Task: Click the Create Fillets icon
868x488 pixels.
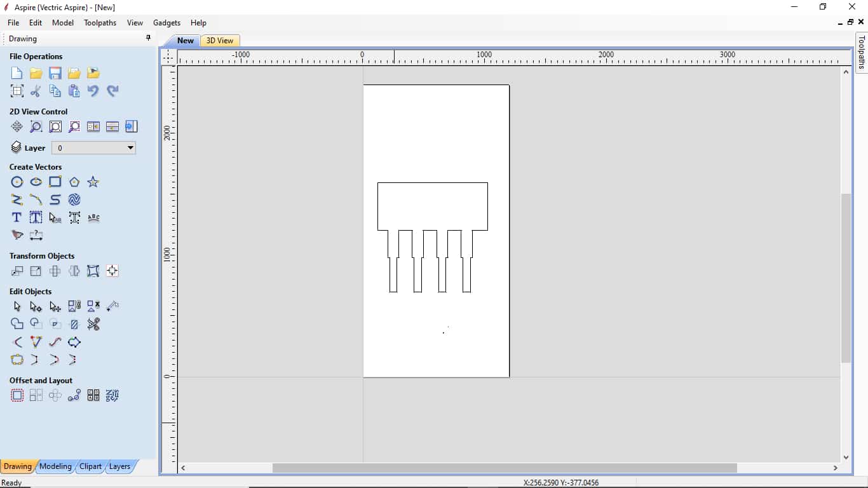Action: [x=17, y=342]
